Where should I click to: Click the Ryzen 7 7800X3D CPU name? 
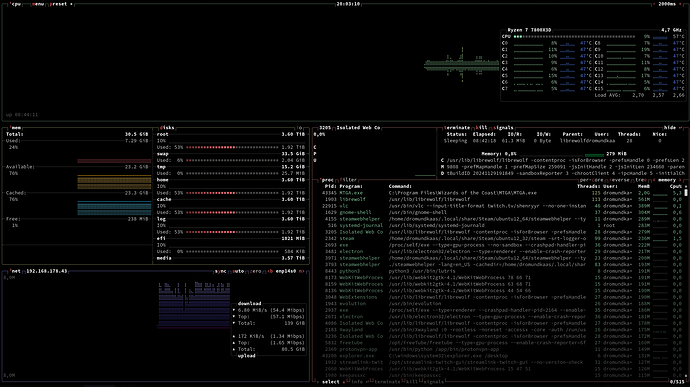click(x=529, y=30)
